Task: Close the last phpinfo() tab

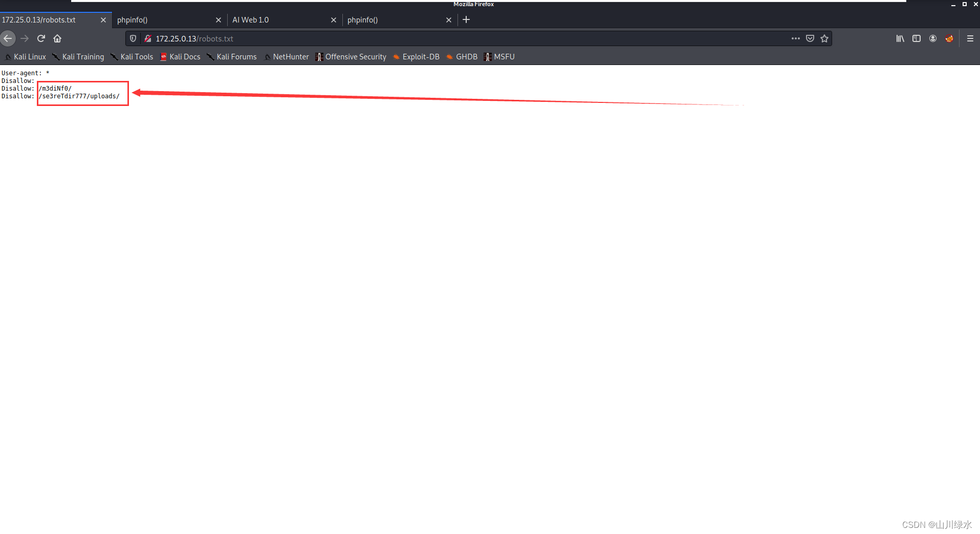Action: 449,20
